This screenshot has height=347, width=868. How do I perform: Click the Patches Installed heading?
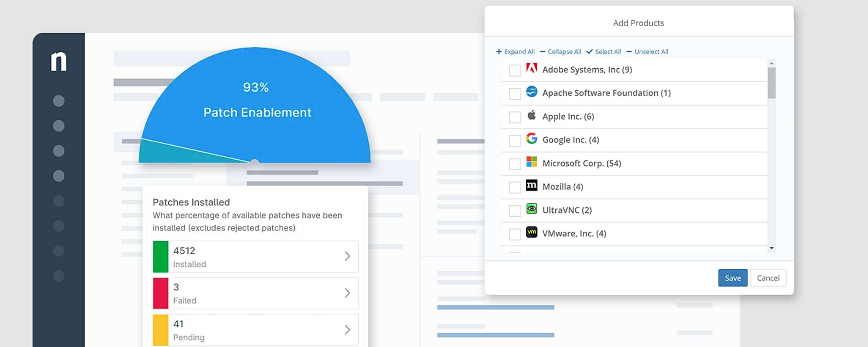pyautogui.click(x=191, y=202)
